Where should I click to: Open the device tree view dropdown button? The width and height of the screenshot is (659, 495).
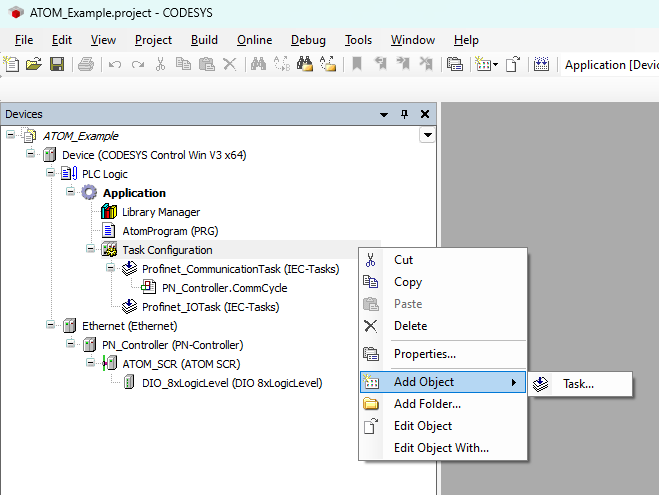[427, 135]
